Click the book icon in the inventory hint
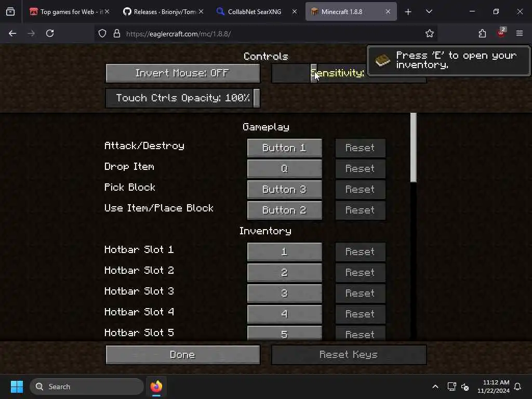This screenshot has width=532, height=399. tap(382, 60)
